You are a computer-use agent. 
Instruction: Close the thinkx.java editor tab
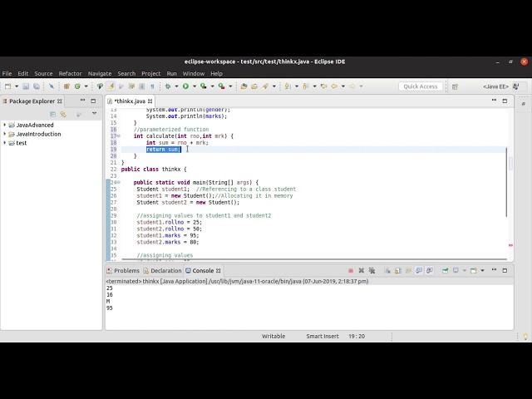tap(150, 101)
